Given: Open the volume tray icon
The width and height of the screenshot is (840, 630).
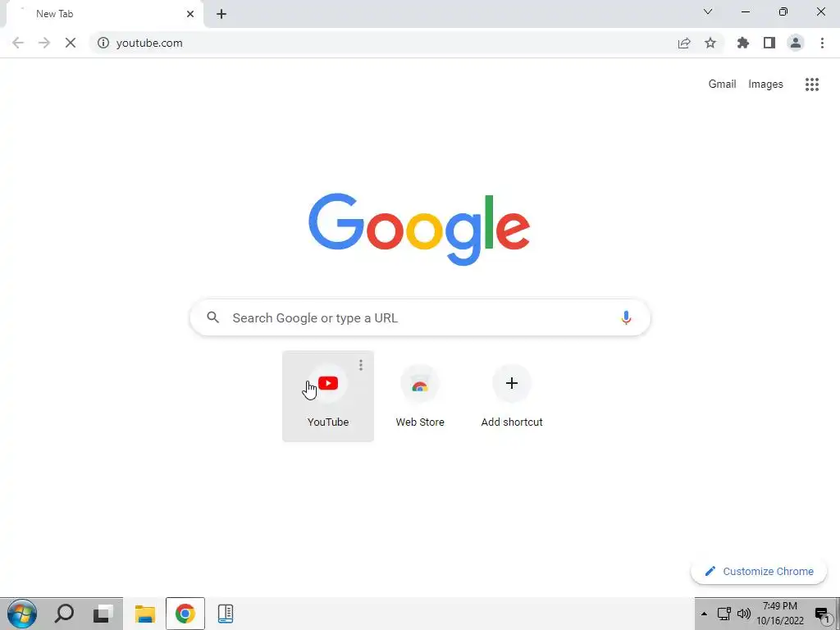Looking at the screenshot, I should (744, 614).
